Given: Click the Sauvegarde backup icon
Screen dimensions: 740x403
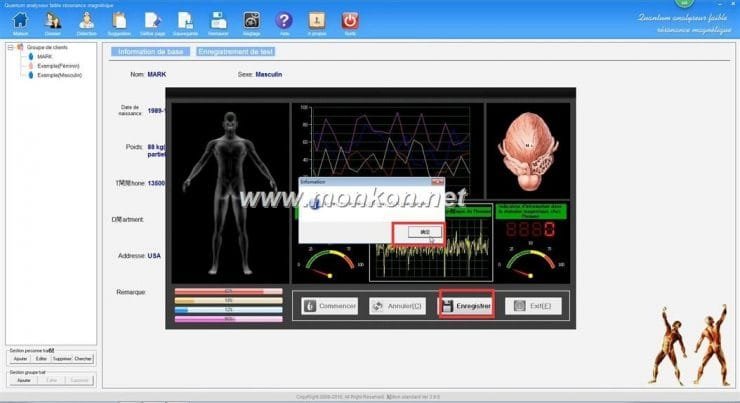Looking at the screenshot, I should point(185,21).
